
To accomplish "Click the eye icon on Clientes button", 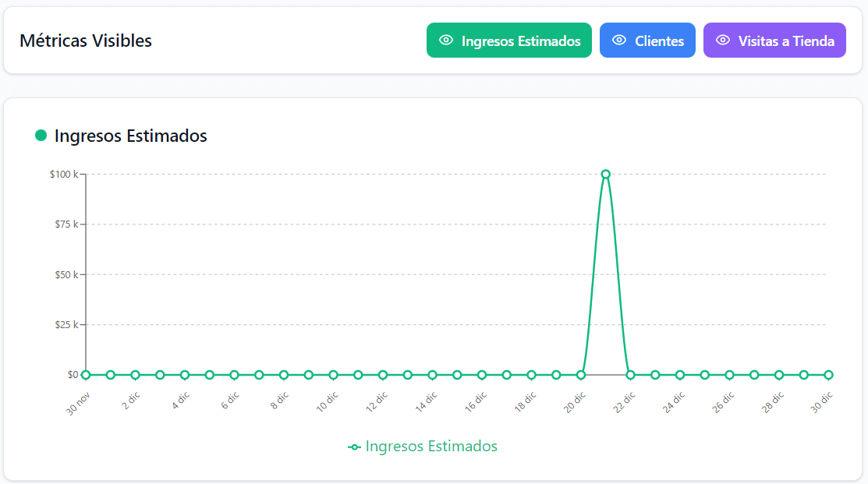I will coord(618,41).
